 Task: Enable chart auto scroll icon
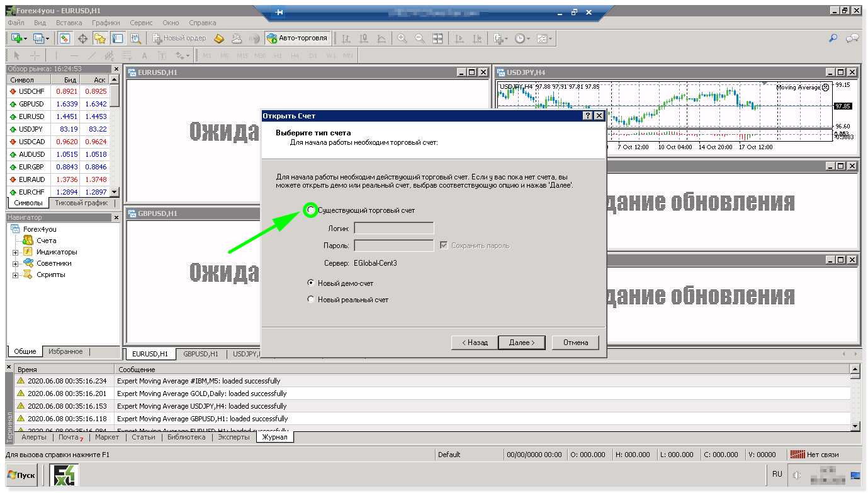tap(459, 38)
